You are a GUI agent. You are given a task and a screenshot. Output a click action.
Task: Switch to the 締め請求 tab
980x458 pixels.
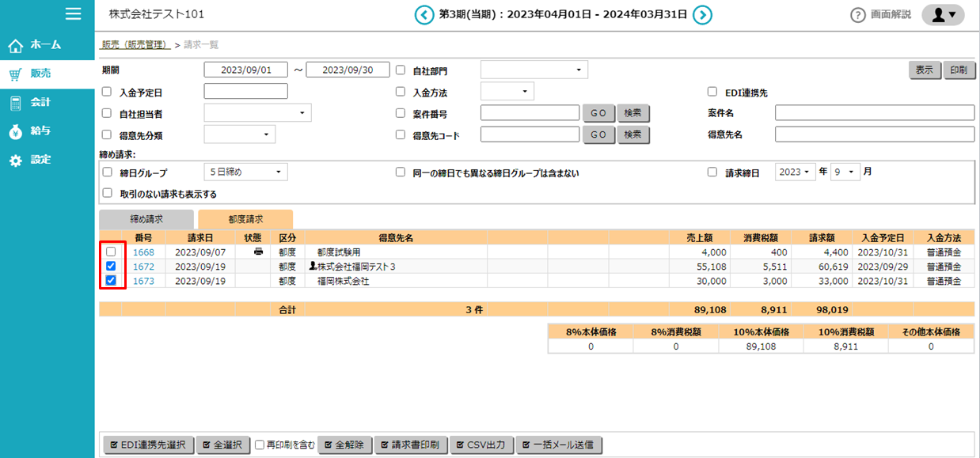[x=146, y=219]
